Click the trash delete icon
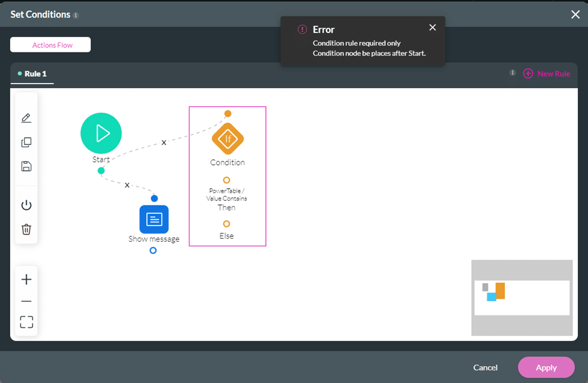 [x=26, y=229]
